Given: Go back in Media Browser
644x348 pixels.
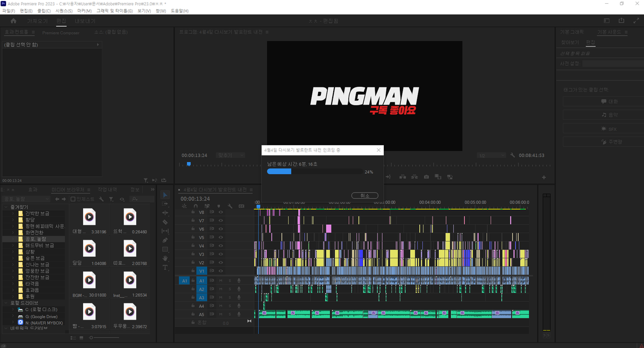Looking at the screenshot, I should [x=57, y=199].
